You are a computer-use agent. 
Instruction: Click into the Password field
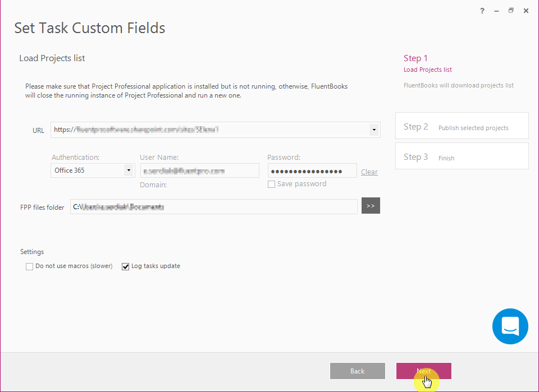tap(313, 170)
